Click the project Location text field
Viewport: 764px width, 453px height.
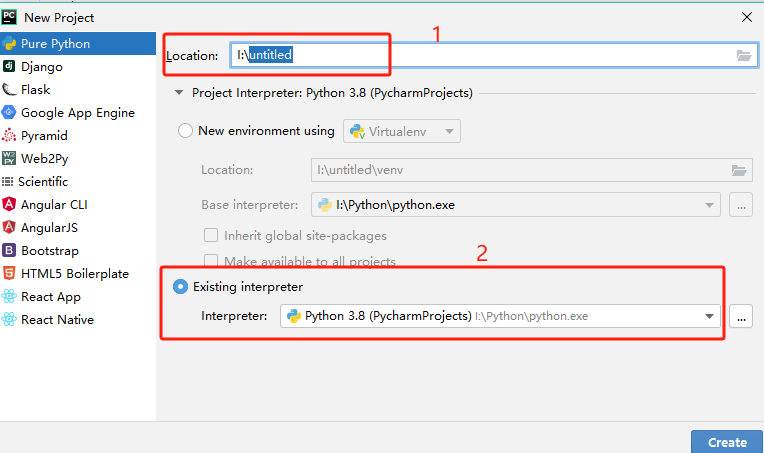tap(494, 55)
